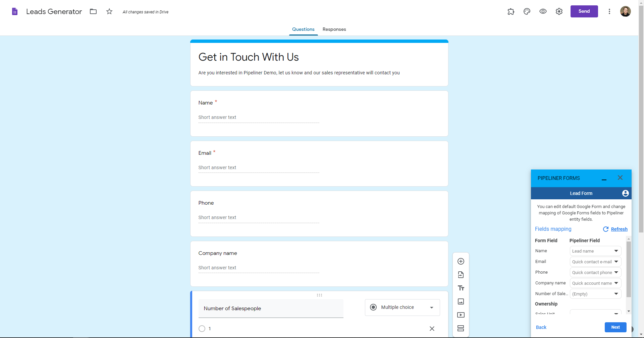
Task: Select the Questions tab
Action: (x=303, y=29)
